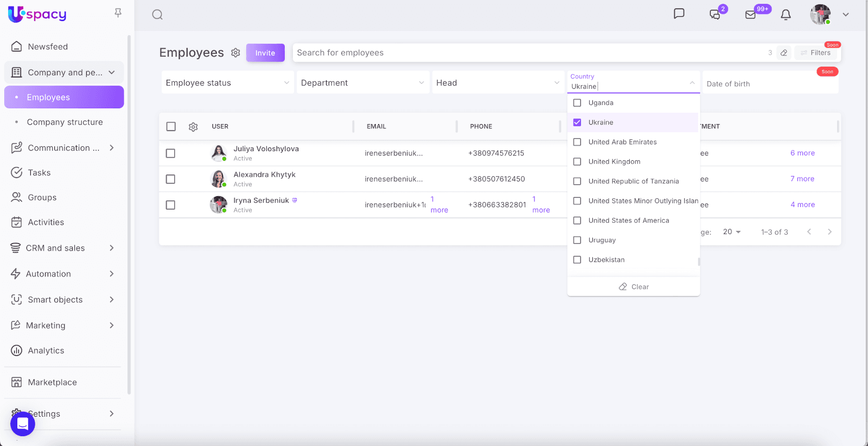Open table column settings gear icon
Screen dimensions: 868x446
(x=193, y=127)
